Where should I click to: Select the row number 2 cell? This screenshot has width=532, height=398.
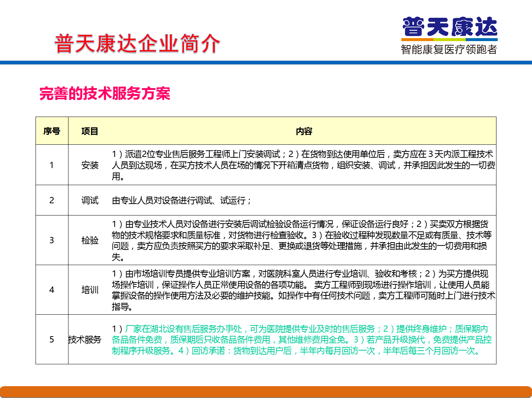[52, 200]
